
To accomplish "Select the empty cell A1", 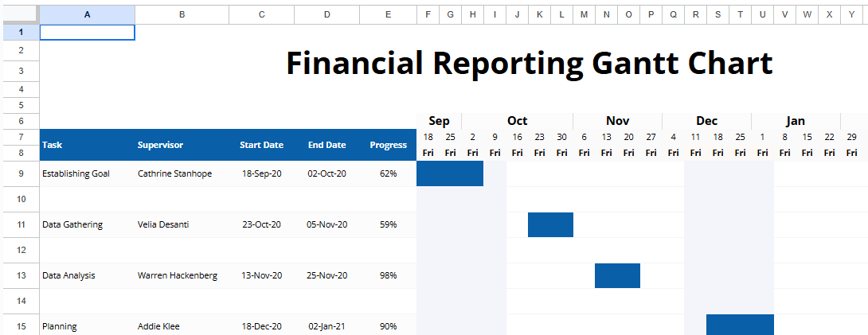I will [87, 33].
